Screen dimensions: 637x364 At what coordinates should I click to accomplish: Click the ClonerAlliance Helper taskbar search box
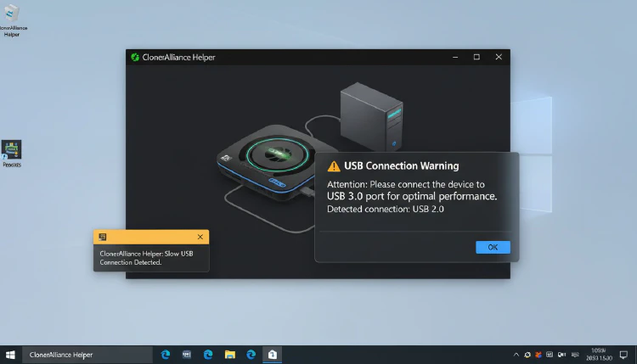point(85,355)
